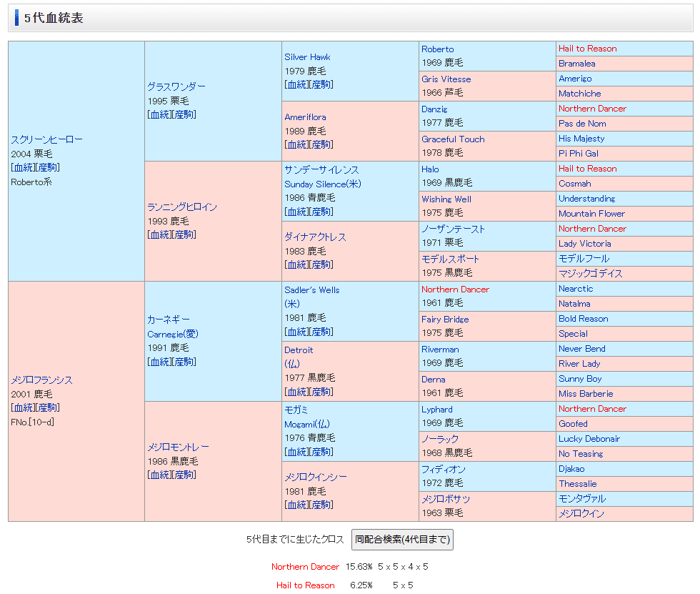The image size is (700, 594).
Task: Open the メジロクインシー link
Action: pyautogui.click(x=316, y=477)
